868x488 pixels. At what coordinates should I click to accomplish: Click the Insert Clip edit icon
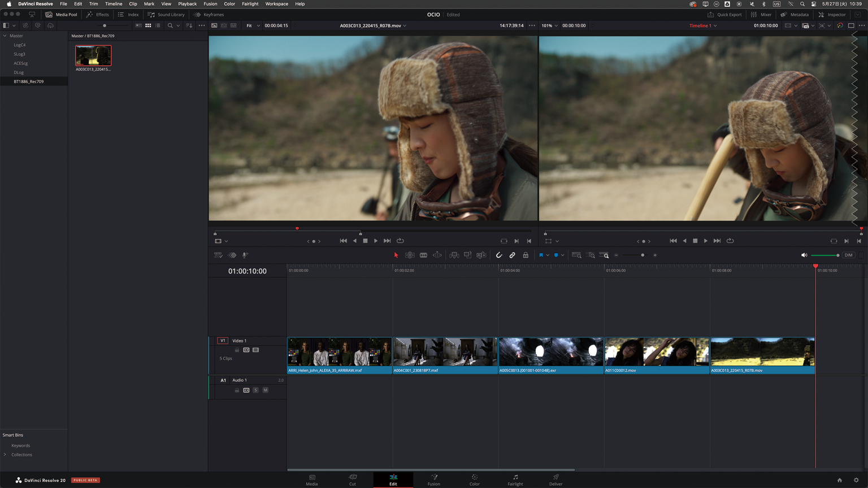pos(454,255)
